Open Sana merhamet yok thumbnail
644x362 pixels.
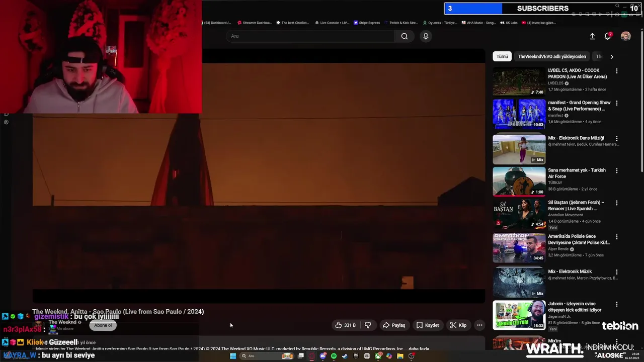(x=519, y=181)
